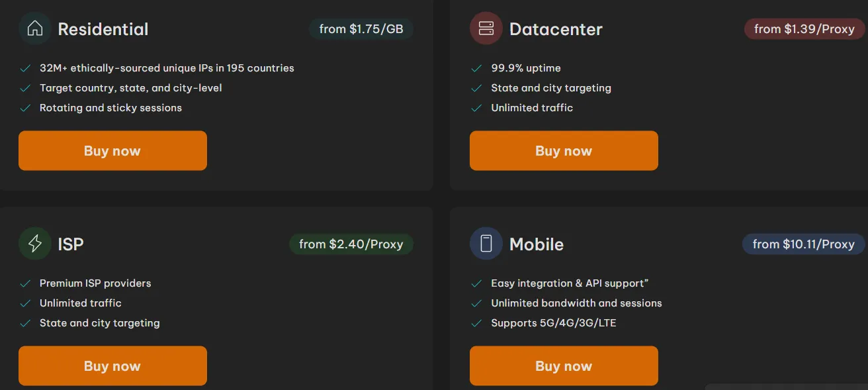The height and width of the screenshot is (390, 868).
Task: Select the from $1.75/GB price badge
Action: coord(361,29)
